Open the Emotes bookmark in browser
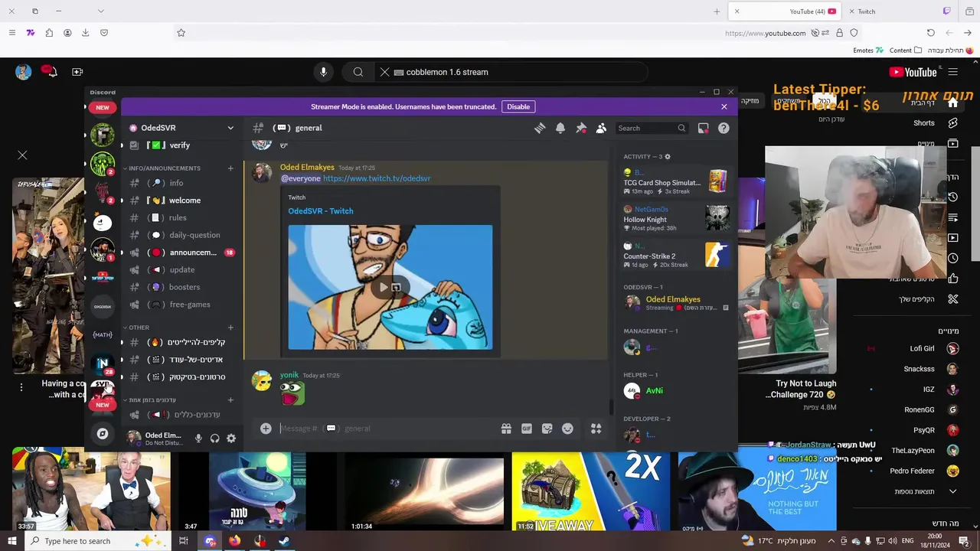 click(868, 51)
